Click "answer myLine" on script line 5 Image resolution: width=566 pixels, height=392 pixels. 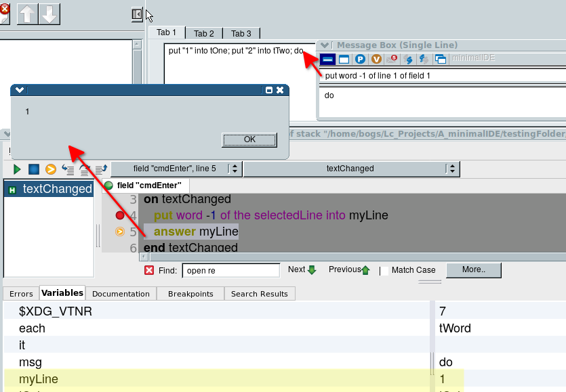(x=196, y=231)
